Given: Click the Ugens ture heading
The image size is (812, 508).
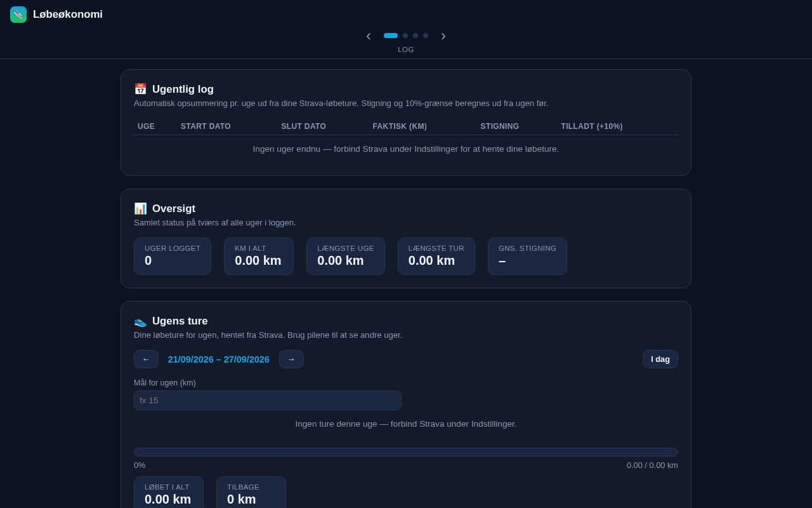Looking at the screenshot, I should (x=180, y=321).
